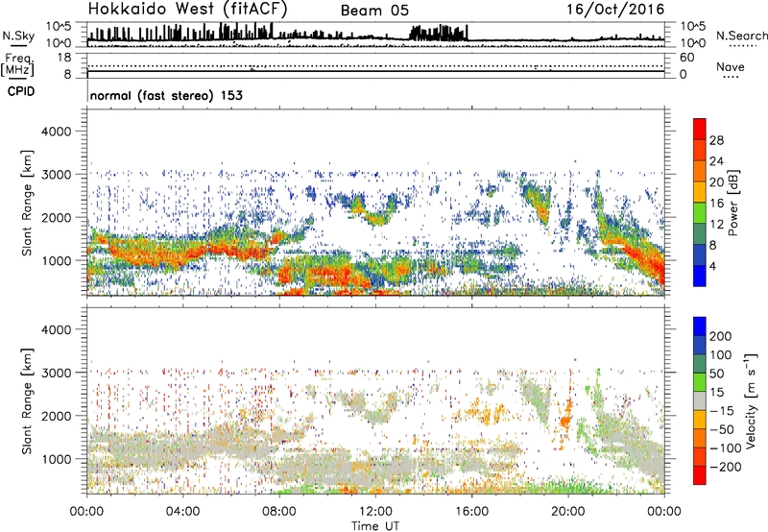The height and width of the screenshot is (532, 768).
Task: Click velocity colorbar segment between 50 and 100
Action: pos(700,364)
